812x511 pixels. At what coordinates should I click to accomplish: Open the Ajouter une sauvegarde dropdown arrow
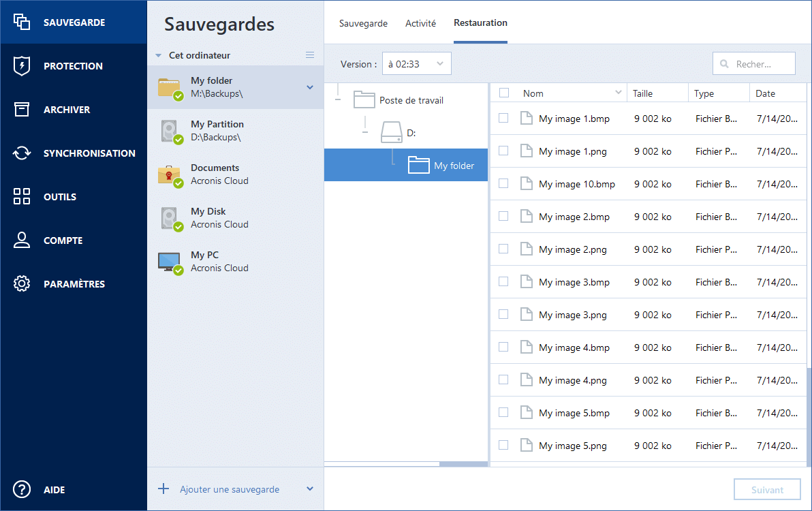(310, 489)
